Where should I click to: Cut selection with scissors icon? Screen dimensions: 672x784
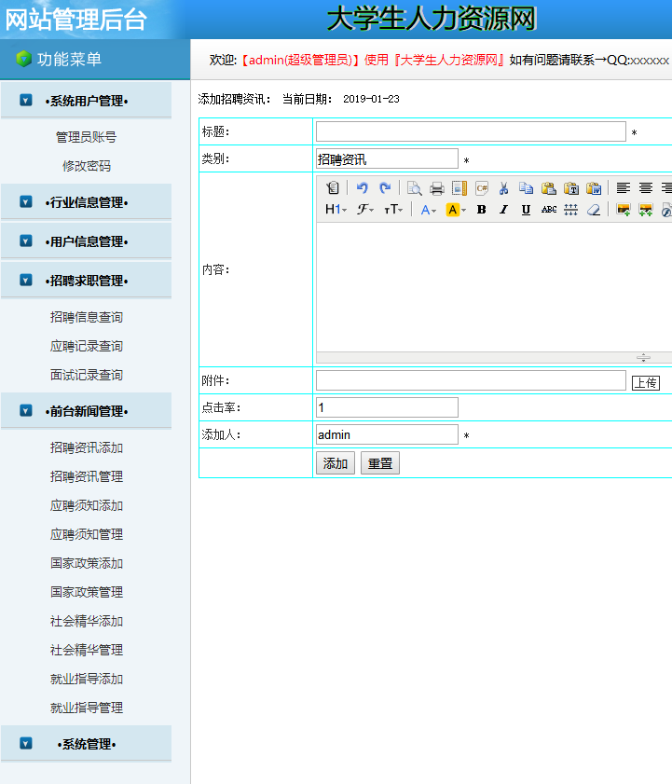pyautogui.click(x=504, y=188)
